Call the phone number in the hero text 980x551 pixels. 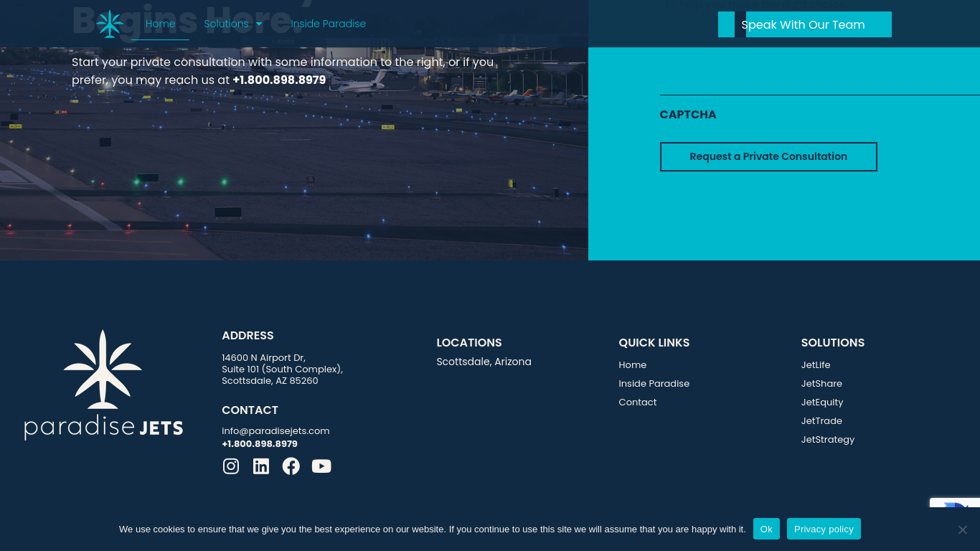pos(279,80)
